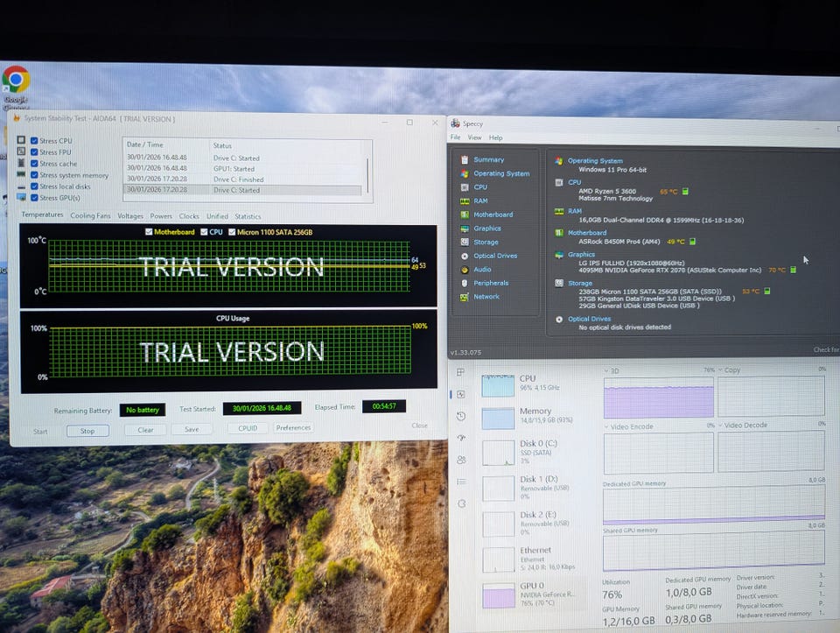Uncheck Stress FPU in AIDA64

(x=34, y=152)
